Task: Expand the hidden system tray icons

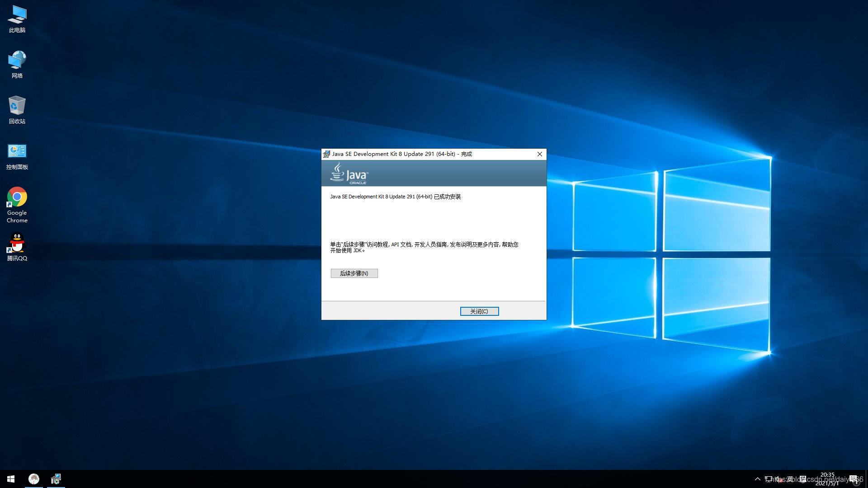Action: tap(758, 479)
